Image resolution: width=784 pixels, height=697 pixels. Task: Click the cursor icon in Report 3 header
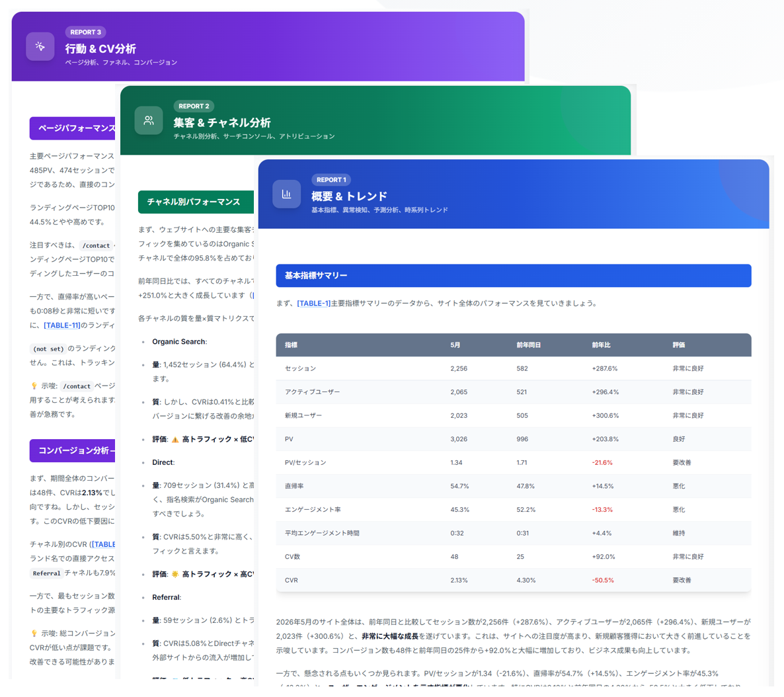[x=40, y=46]
